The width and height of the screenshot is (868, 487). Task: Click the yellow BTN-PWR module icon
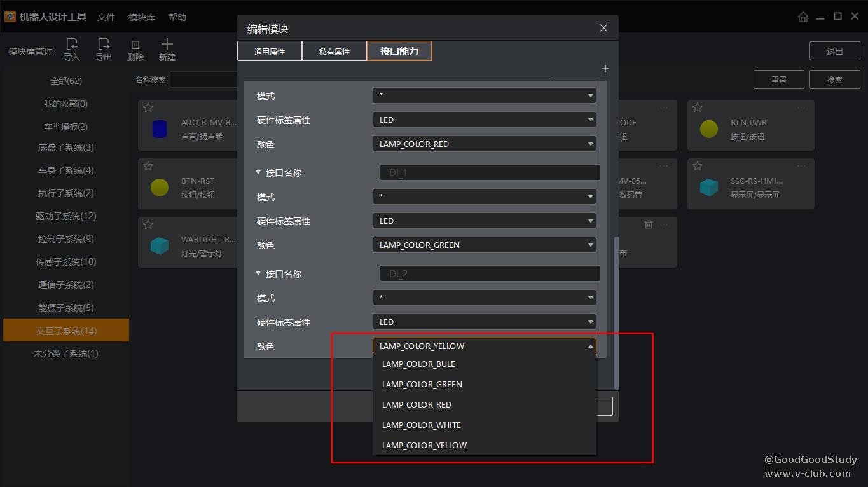[x=709, y=129]
